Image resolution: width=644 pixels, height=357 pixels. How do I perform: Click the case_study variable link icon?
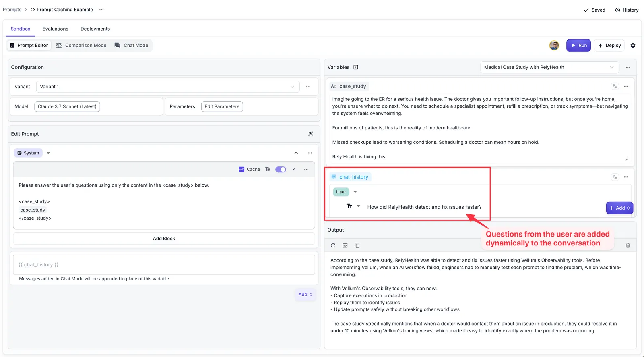(615, 86)
